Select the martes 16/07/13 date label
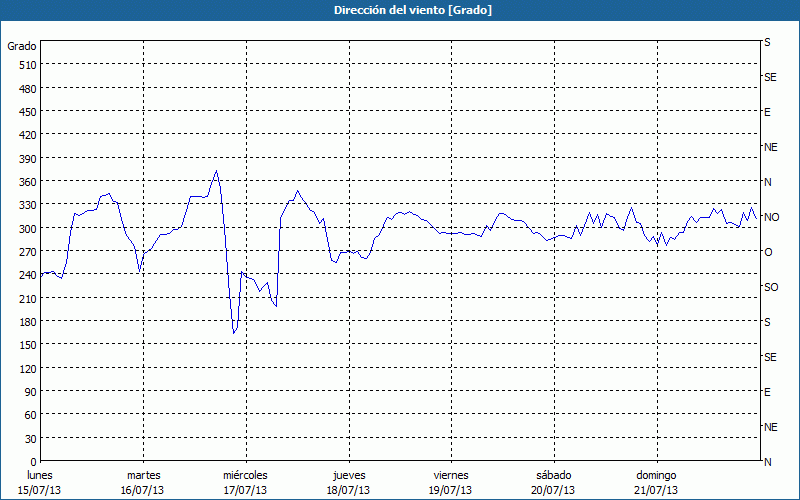Screen dimensions: 800x500 [143, 482]
